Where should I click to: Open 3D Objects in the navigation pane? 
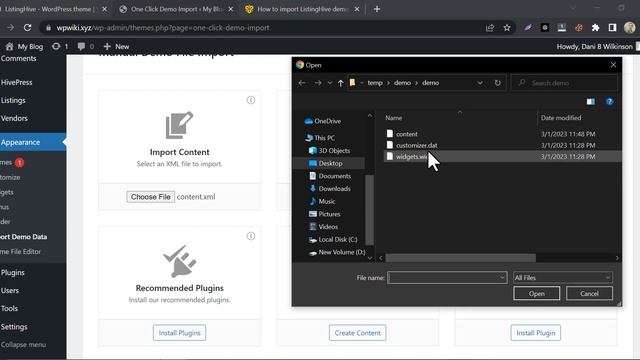pyautogui.click(x=329, y=151)
